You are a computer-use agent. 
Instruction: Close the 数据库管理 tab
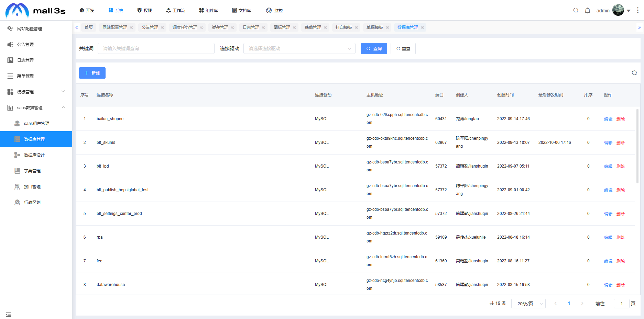click(423, 27)
